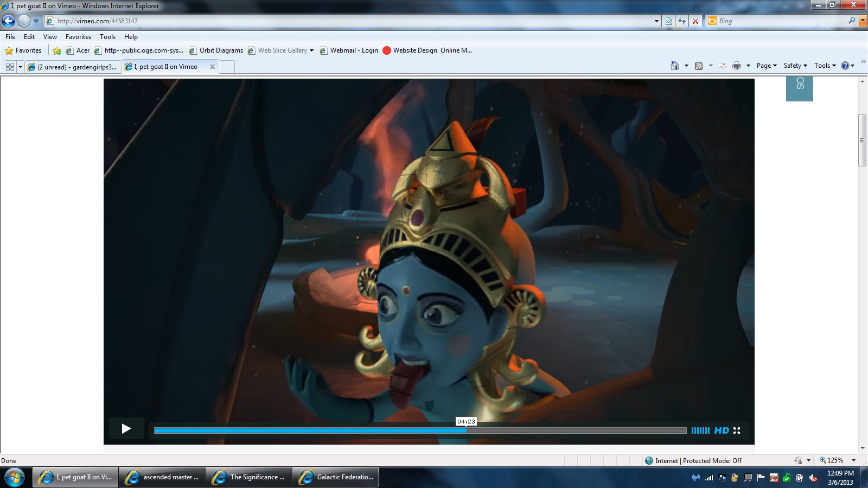868x488 pixels.
Task: Click the wireless signal bars tray icon
Action: click(x=709, y=478)
